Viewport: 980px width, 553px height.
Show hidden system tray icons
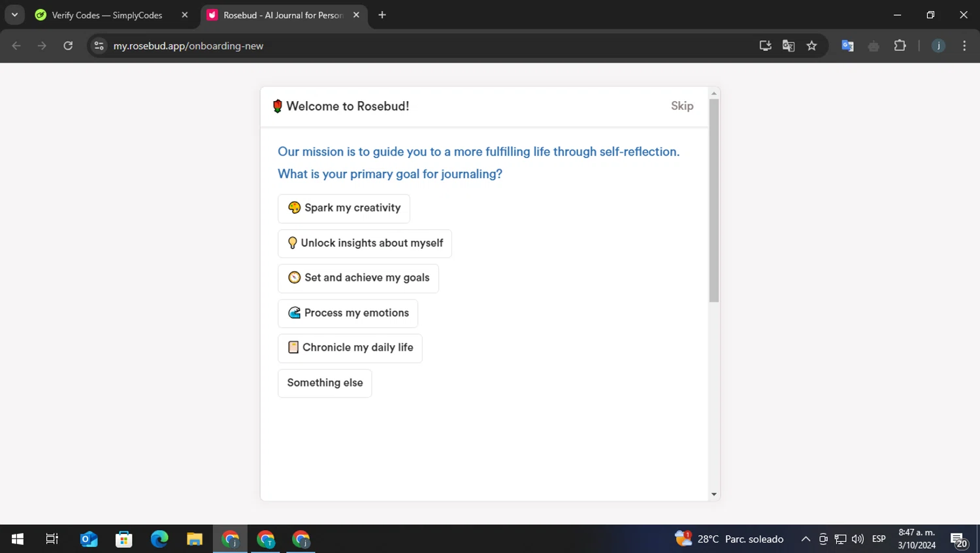(806, 539)
